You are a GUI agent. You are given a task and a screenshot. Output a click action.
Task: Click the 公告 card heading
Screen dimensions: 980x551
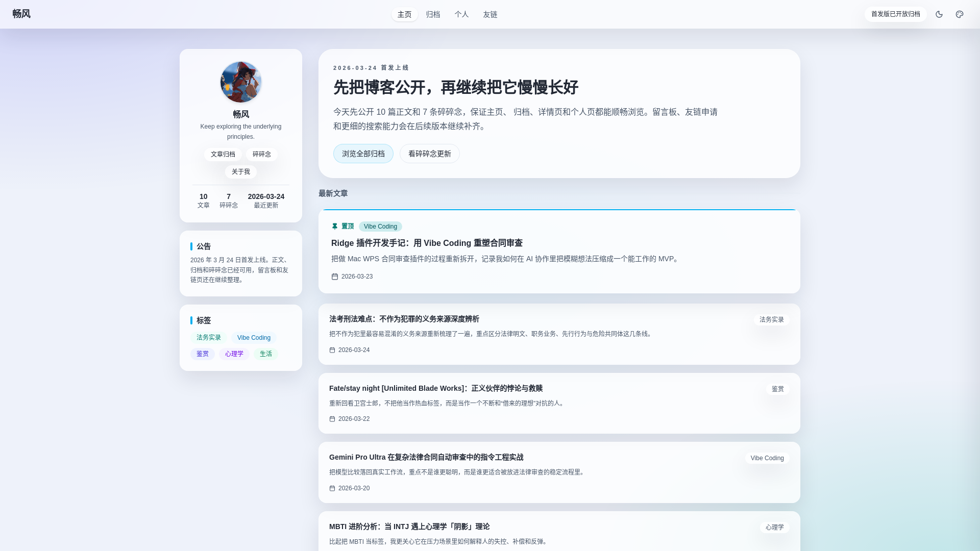204,246
